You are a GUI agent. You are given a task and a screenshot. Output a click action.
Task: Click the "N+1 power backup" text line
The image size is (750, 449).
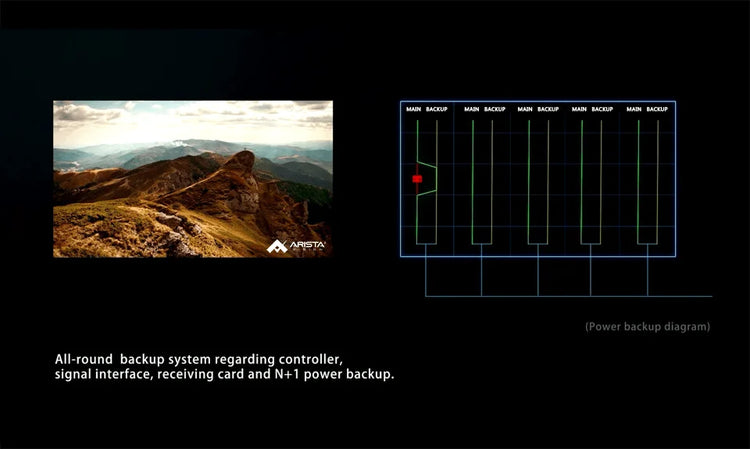coord(224,375)
